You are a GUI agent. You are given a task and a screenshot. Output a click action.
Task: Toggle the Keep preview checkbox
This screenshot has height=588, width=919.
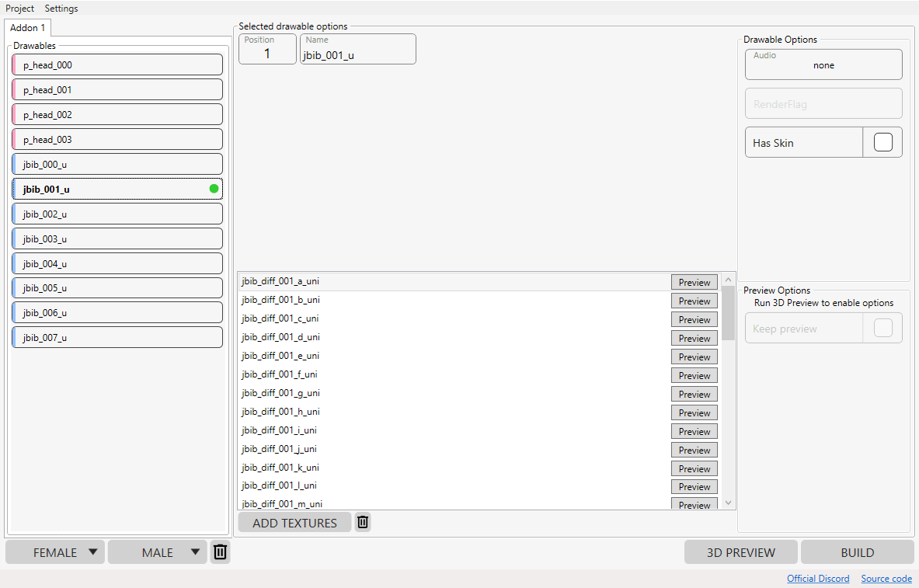[882, 329]
